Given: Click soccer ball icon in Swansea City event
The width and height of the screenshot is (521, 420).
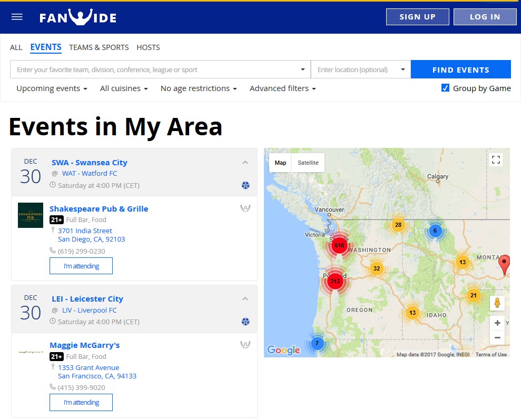Looking at the screenshot, I should point(245,185).
